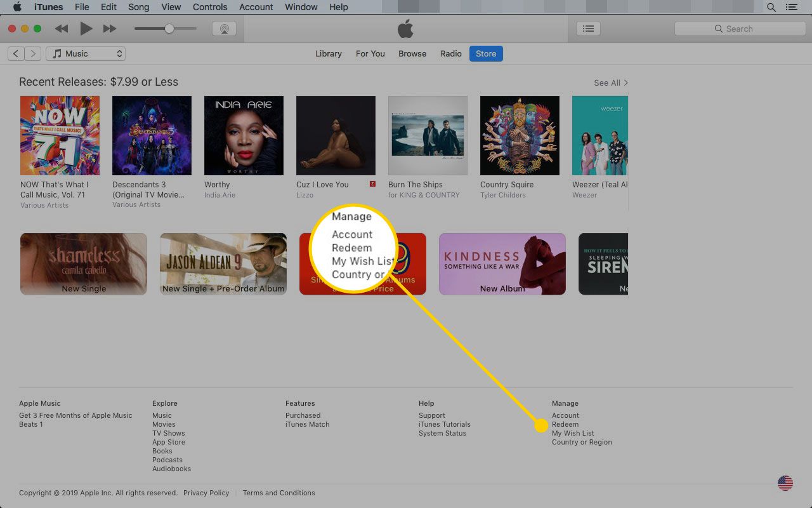Open Weezer Teal Album cover
Viewport: 812px width, 508px height.
pos(600,135)
